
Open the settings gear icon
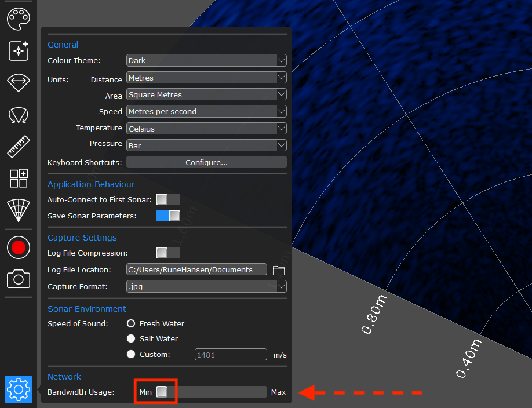[19, 389]
